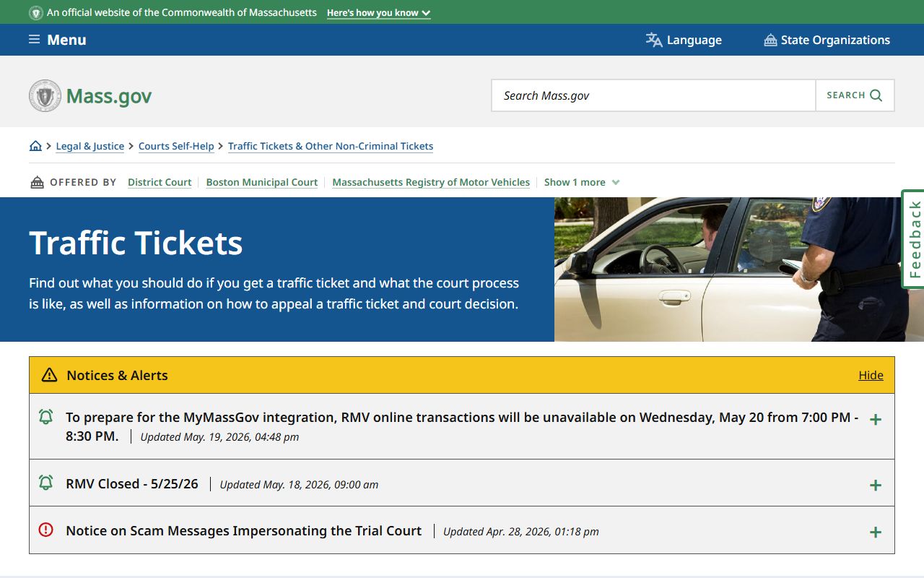Click 'Updated May. 18, 2026, 09:00 am' text
The width and height of the screenshot is (924, 578).
coord(299,484)
